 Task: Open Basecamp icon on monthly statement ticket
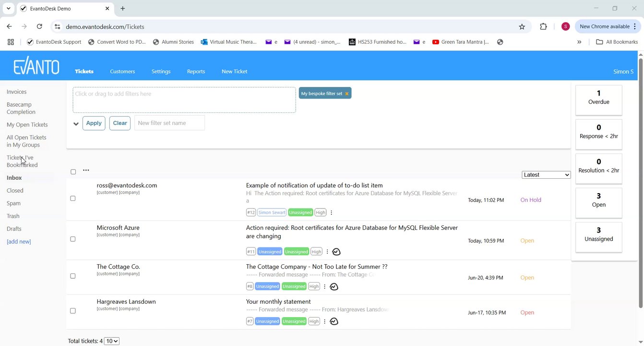click(334, 321)
